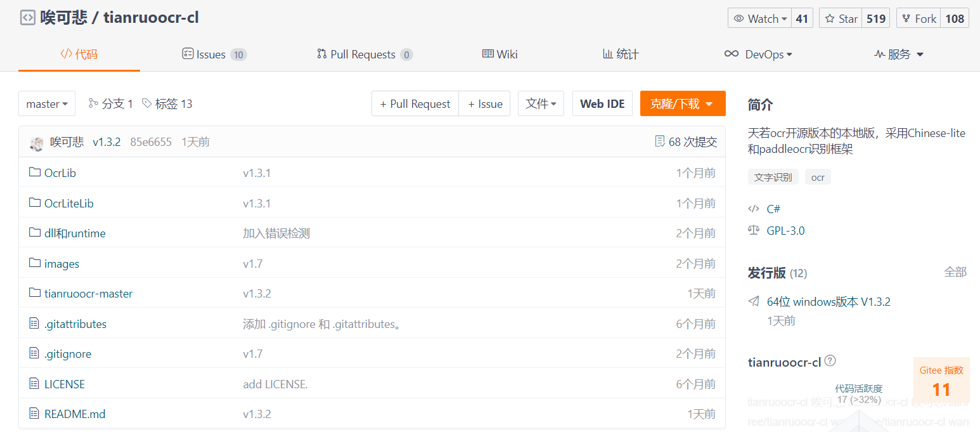Fork the repository
The image size is (980, 432).
pos(919,18)
